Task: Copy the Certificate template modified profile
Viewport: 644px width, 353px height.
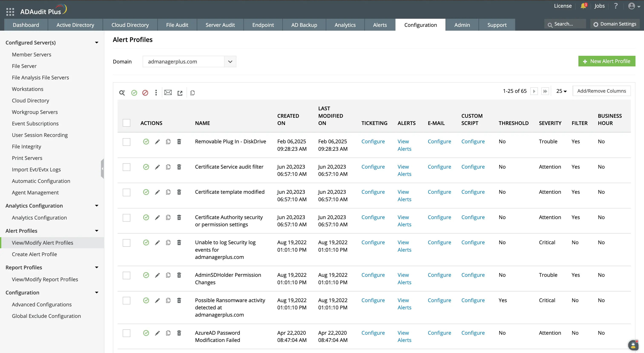Action: pyautogui.click(x=168, y=192)
